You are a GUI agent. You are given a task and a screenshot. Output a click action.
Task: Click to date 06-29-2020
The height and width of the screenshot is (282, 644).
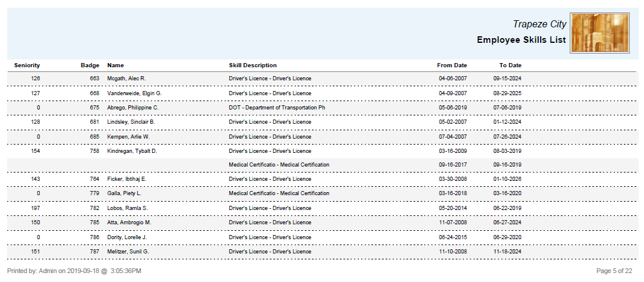[507, 237]
